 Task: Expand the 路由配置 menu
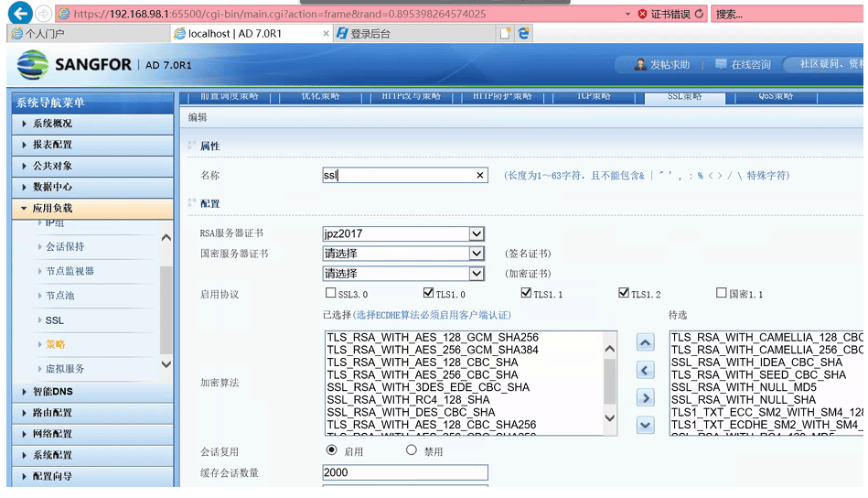(92, 413)
